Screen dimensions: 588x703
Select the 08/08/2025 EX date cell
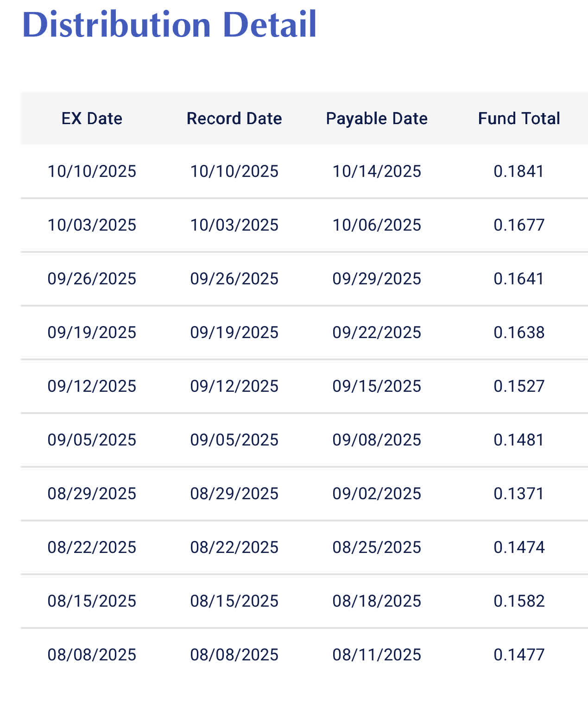[92, 655]
